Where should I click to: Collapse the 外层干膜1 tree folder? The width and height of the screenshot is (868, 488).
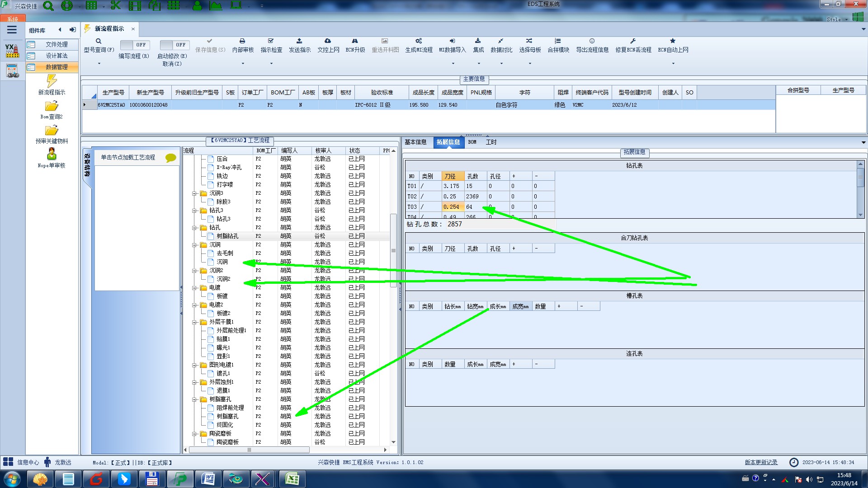(x=194, y=322)
